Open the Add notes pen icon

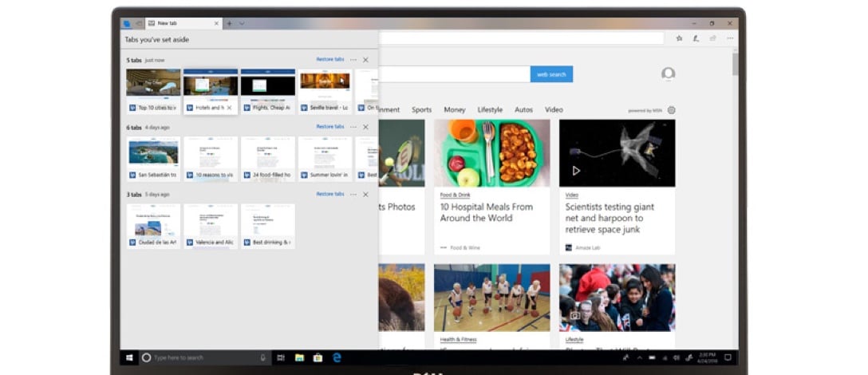(696, 38)
